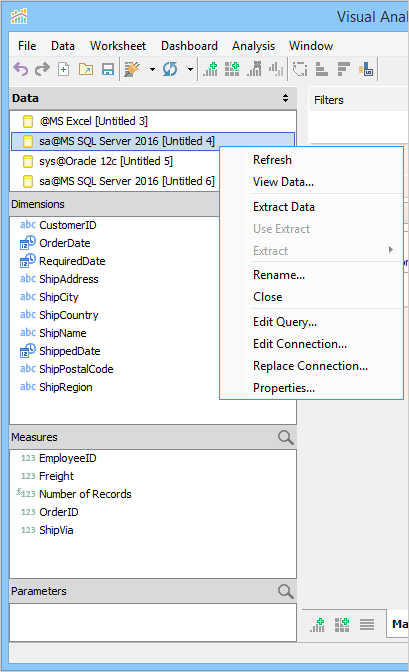Viewport: 409px width, 672px height.
Task: Select the ShipCountry dimension field
Action: point(69,315)
